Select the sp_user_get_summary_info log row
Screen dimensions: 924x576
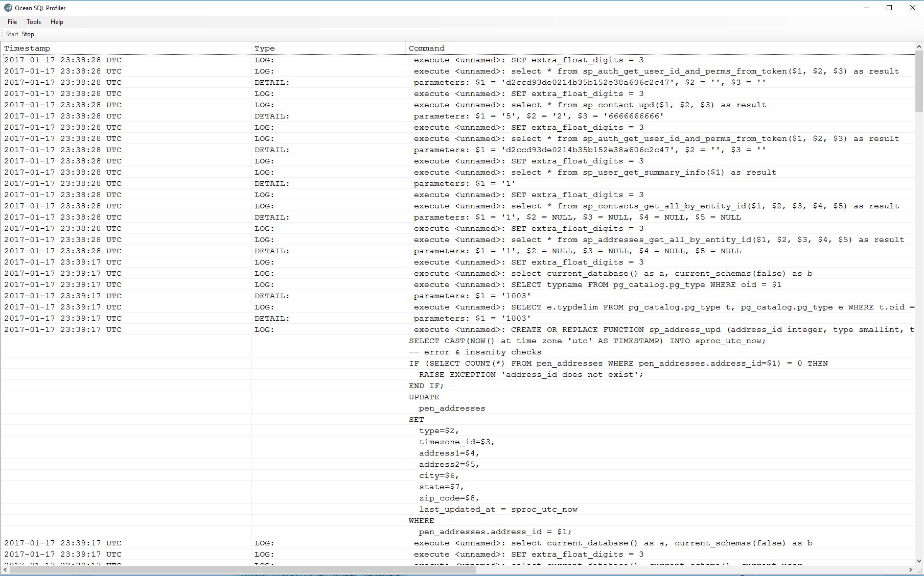coord(593,172)
